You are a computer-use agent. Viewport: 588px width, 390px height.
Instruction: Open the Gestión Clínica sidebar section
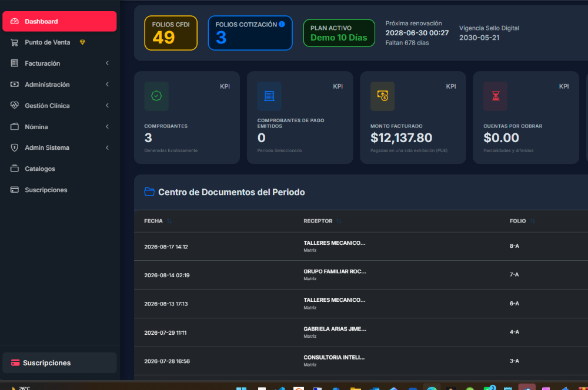[59, 106]
